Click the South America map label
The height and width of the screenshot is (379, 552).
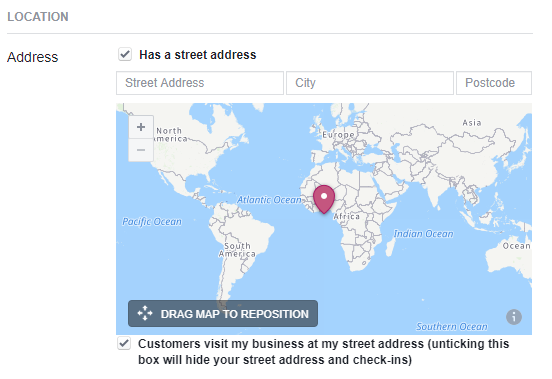click(x=237, y=250)
